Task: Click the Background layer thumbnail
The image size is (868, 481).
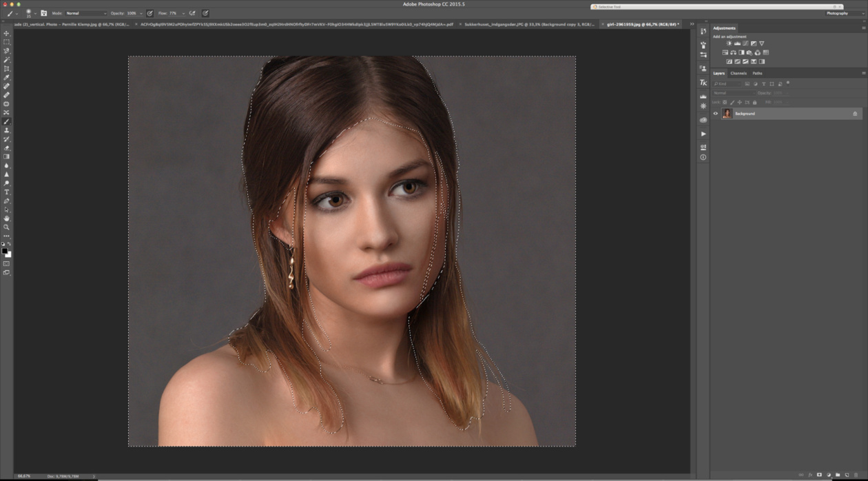Action: click(727, 114)
